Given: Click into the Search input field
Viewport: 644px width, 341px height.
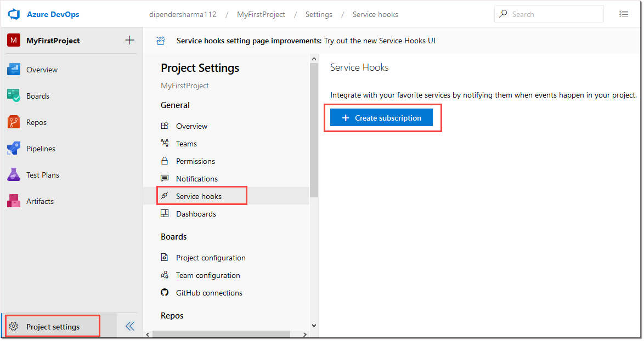Looking at the screenshot, I should tap(554, 14).
